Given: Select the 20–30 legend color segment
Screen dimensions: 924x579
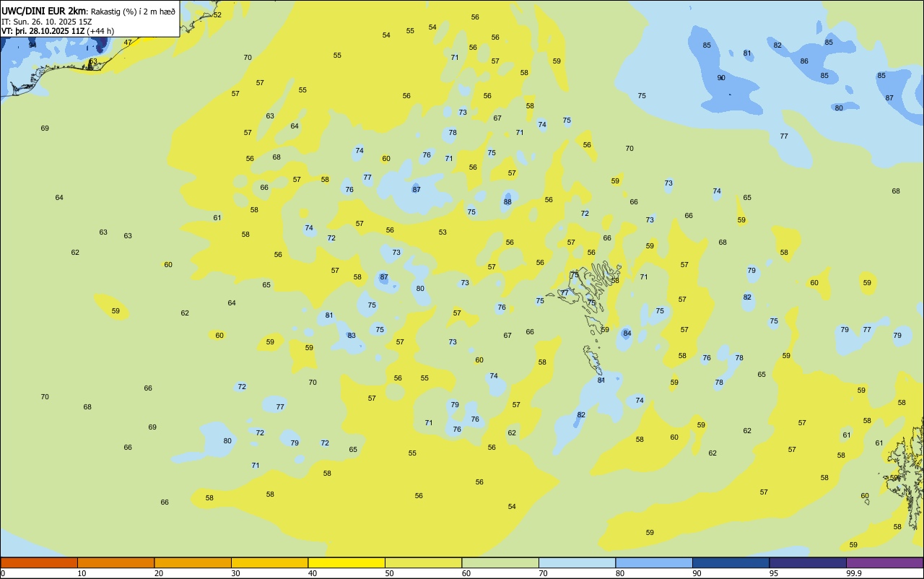Looking at the screenshot, I should tap(193, 562).
